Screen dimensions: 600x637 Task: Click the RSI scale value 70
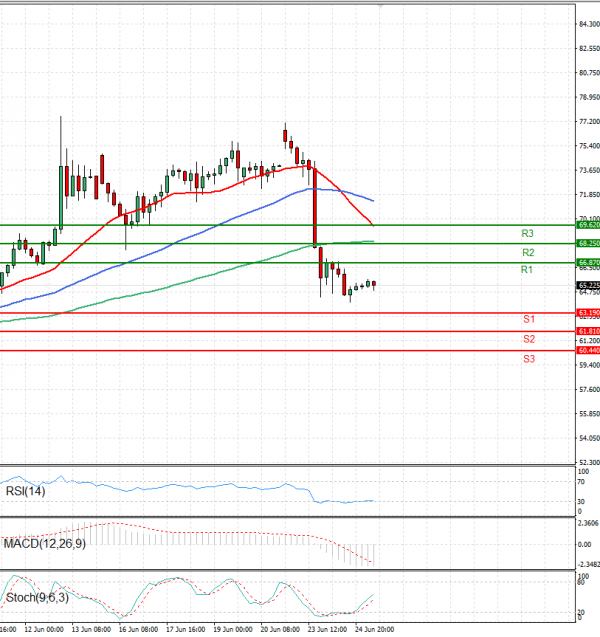[x=581, y=482]
